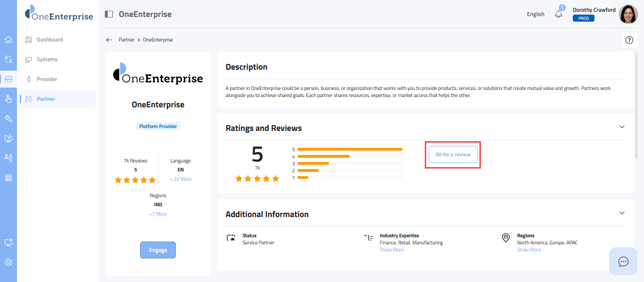Collapse the Ratings and Reviews section

point(622,127)
